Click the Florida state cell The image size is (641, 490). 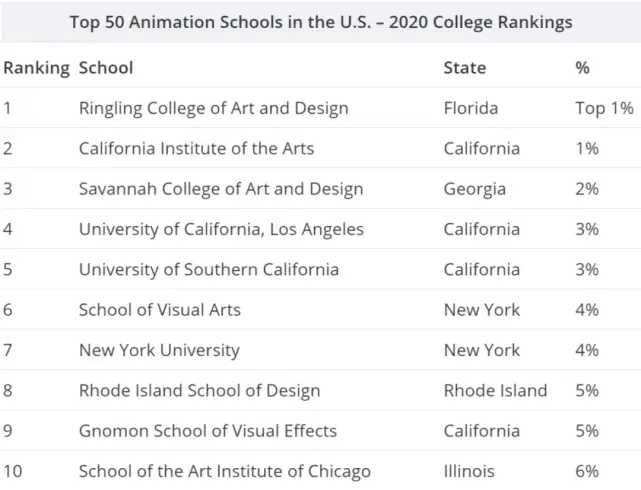coord(471,108)
